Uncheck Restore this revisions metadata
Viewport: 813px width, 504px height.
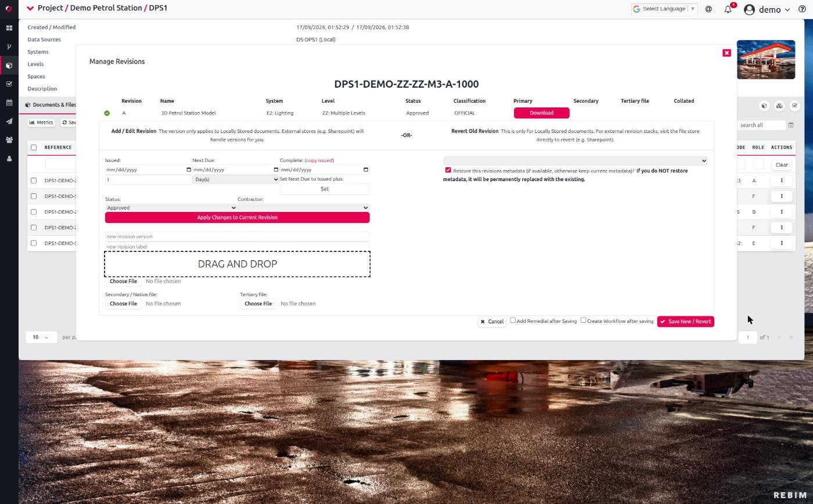point(448,170)
